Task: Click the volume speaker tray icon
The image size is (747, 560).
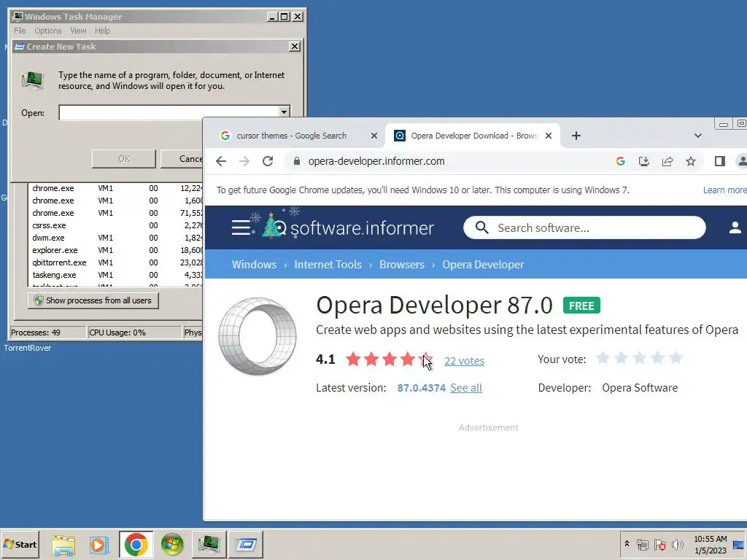Action: (x=677, y=544)
